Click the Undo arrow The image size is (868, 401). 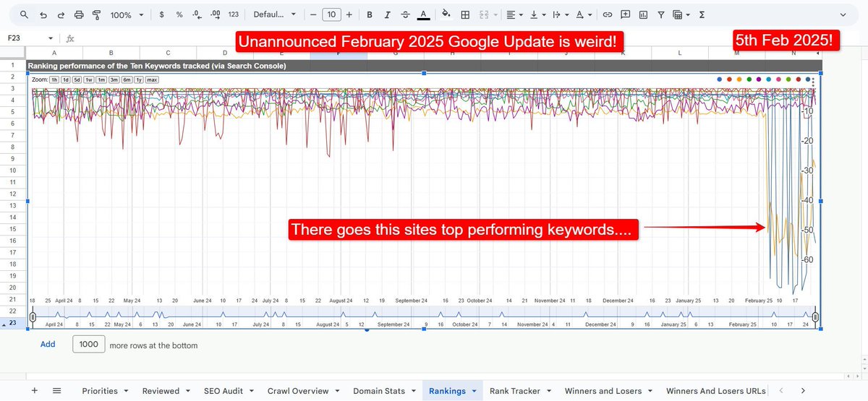click(43, 14)
